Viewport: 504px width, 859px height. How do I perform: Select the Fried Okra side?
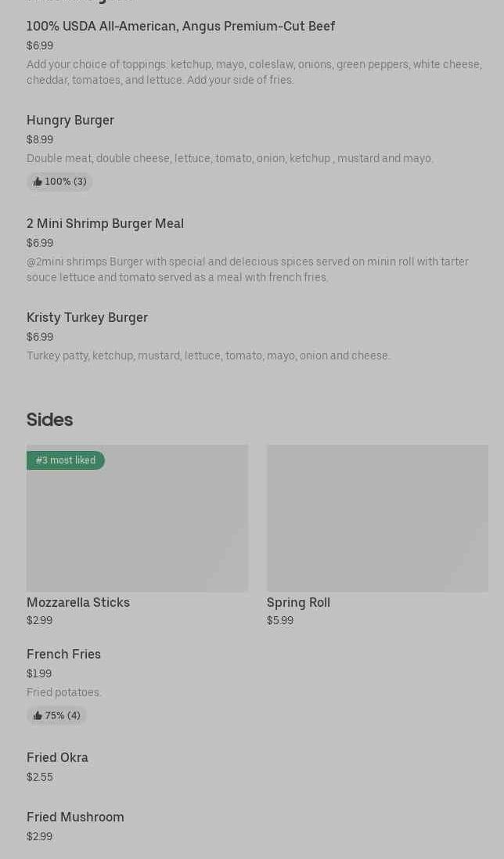click(57, 757)
